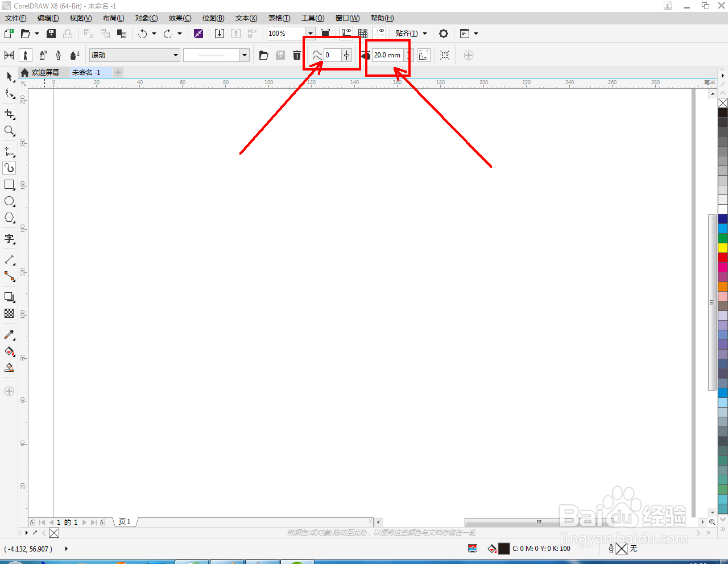Click the yellow color swatch in palette
Image resolution: width=728 pixels, height=564 pixels.
[x=723, y=247]
